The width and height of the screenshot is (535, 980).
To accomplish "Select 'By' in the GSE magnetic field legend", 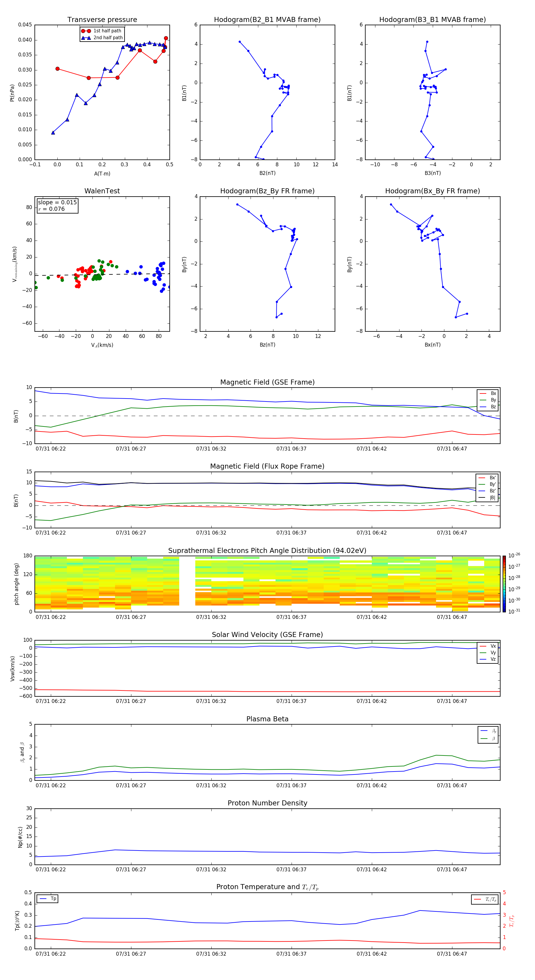I will point(488,400).
